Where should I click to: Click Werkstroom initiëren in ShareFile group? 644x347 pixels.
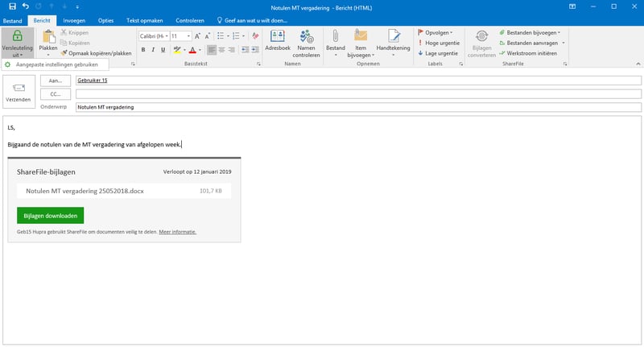528,53
